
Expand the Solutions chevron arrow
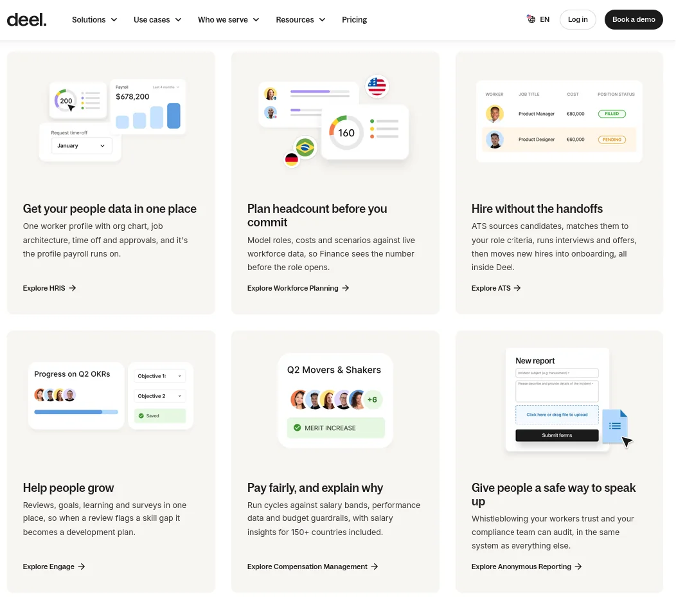pyautogui.click(x=114, y=19)
